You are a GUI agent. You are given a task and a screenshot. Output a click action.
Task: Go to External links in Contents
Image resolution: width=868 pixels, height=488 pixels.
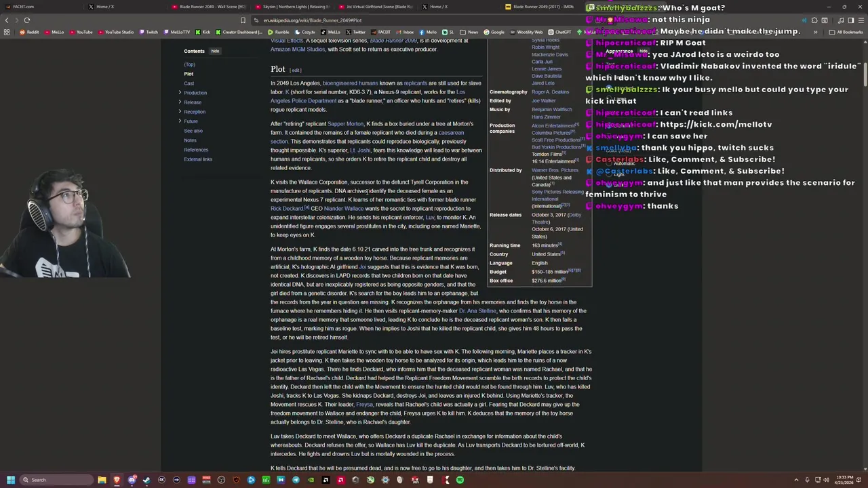click(198, 159)
